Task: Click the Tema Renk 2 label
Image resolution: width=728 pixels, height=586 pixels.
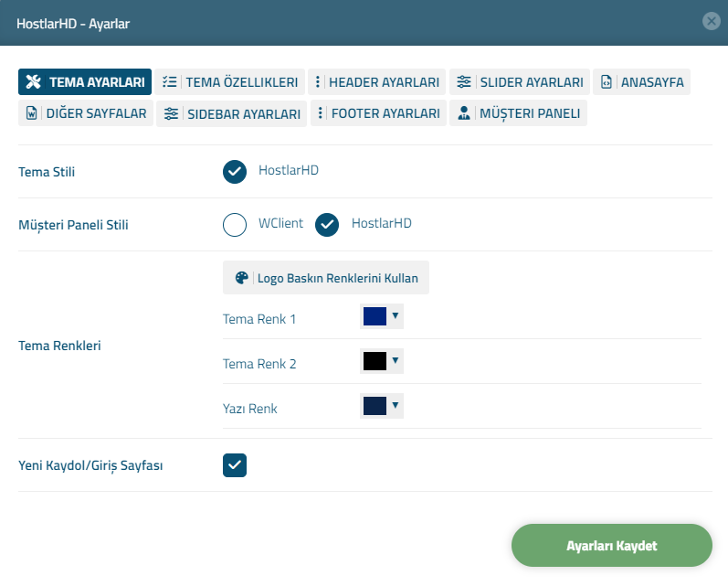Action: tap(259, 364)
